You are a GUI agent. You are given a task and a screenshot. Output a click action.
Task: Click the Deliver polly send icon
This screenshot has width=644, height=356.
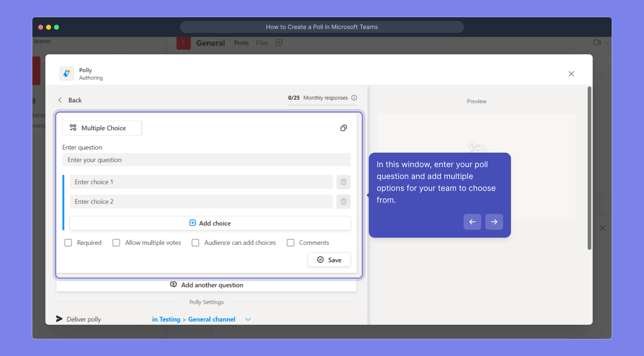pyautogui.click(x=59, y=319)
